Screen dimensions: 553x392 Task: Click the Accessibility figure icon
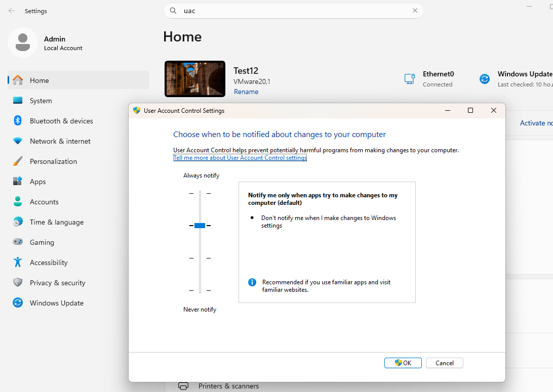[x=18, y=262]
